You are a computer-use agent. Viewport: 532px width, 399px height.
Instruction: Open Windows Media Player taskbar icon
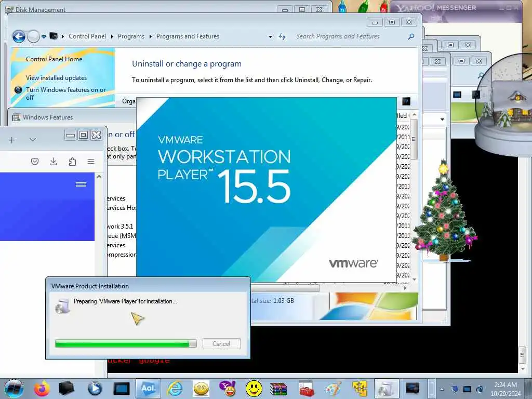point(95,389)
